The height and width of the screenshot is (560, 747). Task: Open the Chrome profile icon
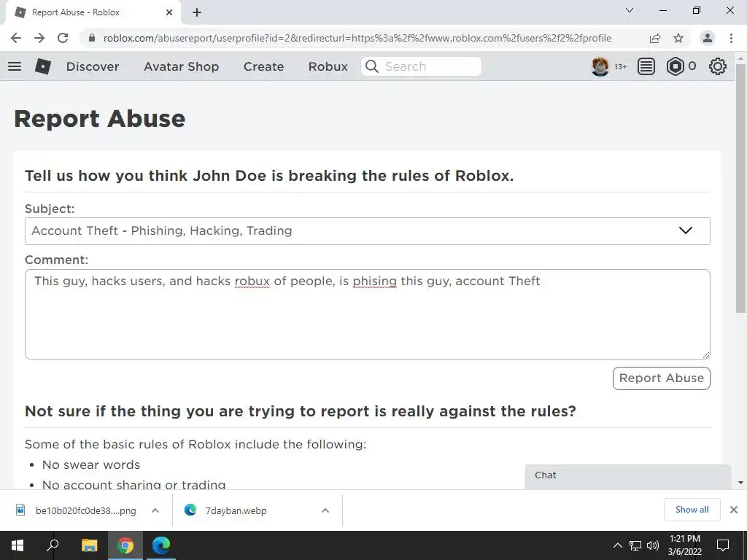[x=708, y=38]
